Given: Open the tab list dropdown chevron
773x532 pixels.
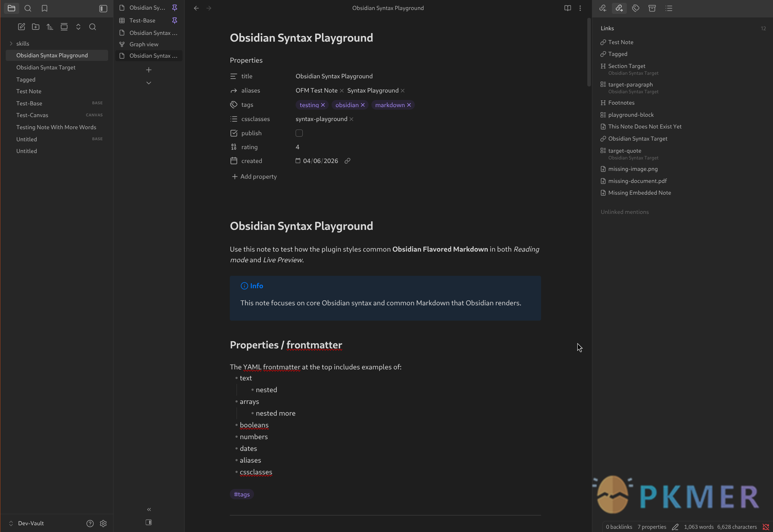Looking at the screenshot, I should 149,83.
